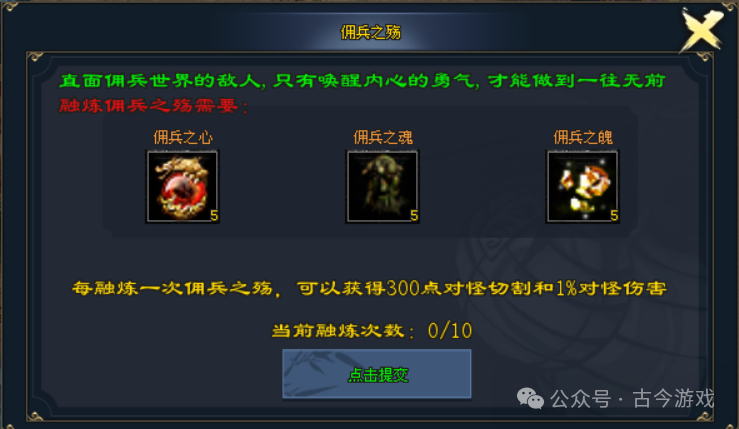Select the 佣兵之魄 glowing shards item icon
This screenshot has height=429, width=739.
point(582,187)
